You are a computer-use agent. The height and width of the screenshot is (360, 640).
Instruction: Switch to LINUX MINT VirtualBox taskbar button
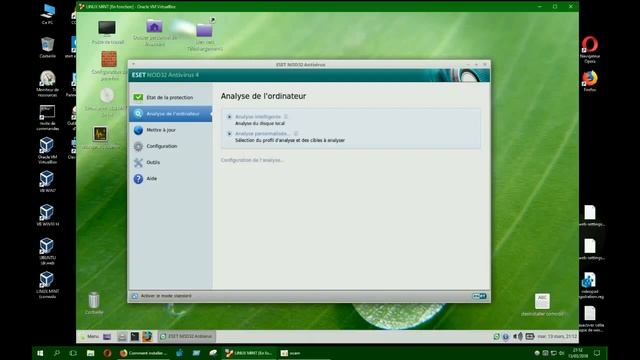click(x=249, y=353)
